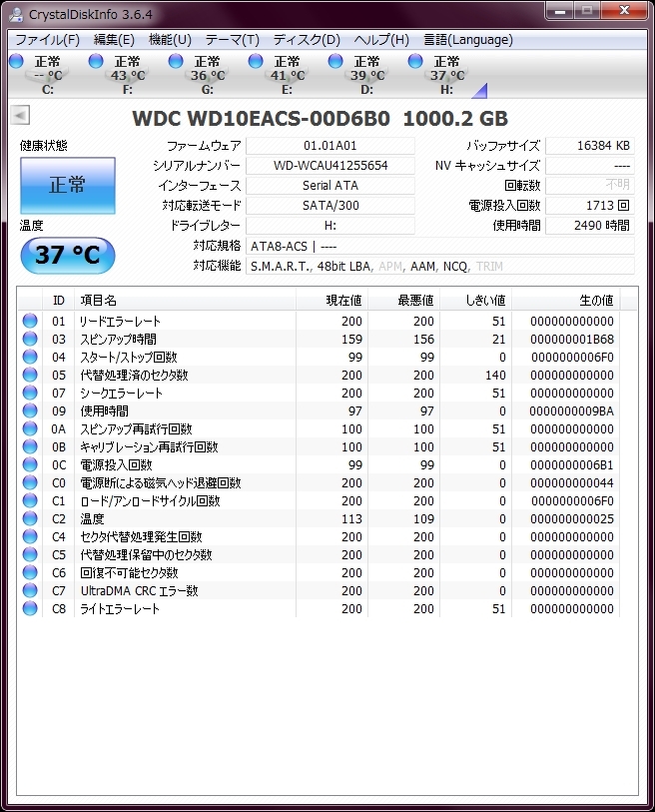This screenshot has height=812, width=655.
Task: Click the interface field Serial ATA
Action: (330, 186)
